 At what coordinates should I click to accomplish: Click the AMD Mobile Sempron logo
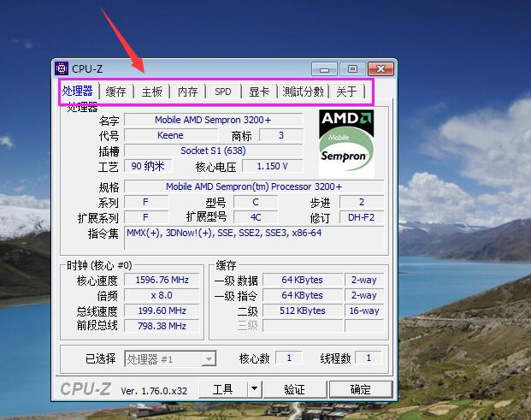pos(346,143)
